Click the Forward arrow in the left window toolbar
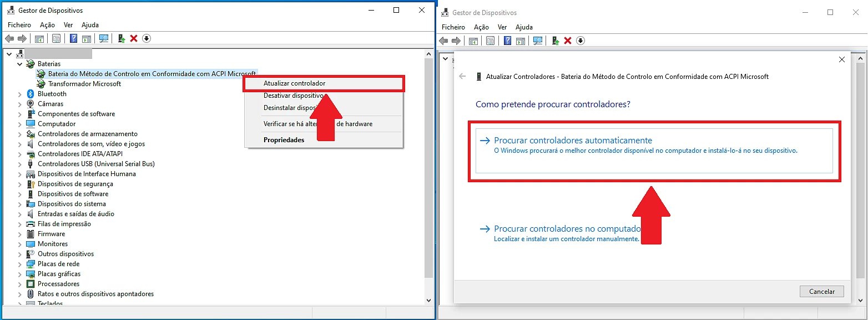This screenshot has width=868, height=320. 22,38
